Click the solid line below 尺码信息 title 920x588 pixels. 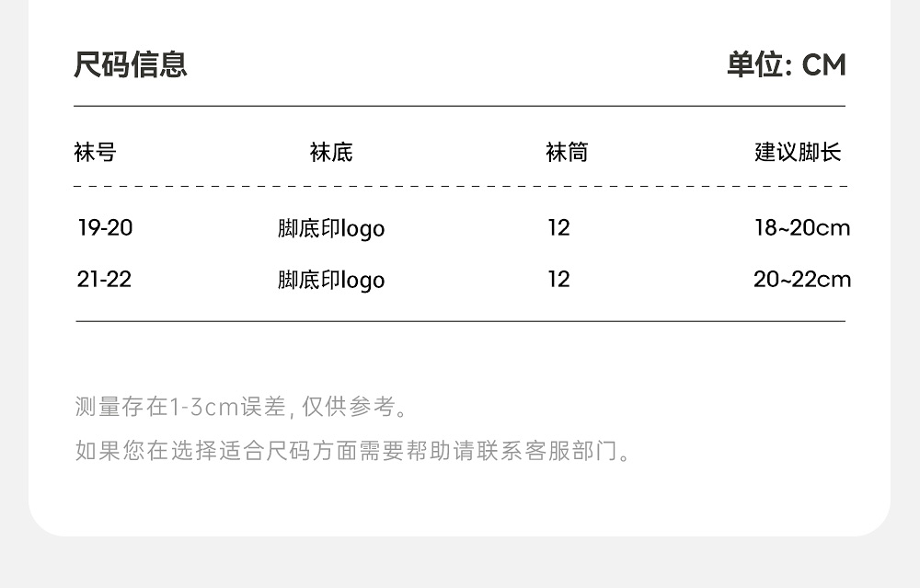460,107
